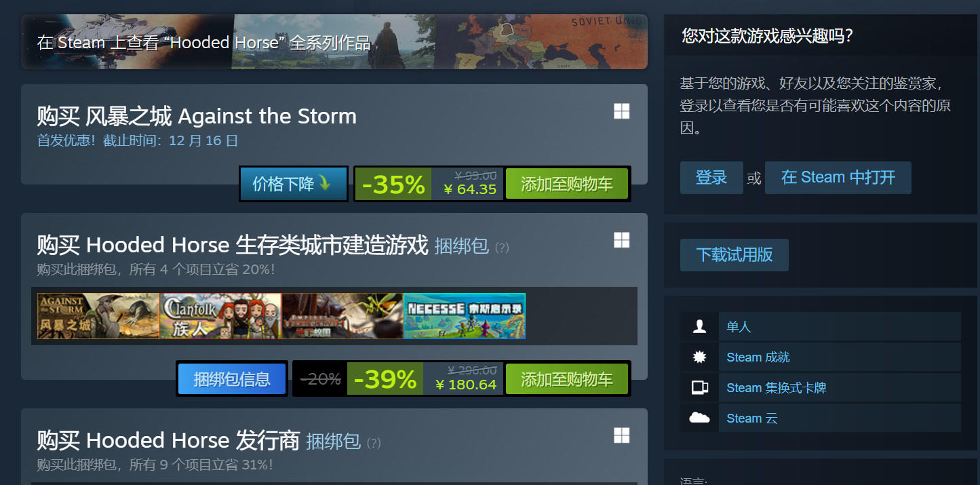Click question mark next to 发行商 捆绑包

(x=374, y=444)
